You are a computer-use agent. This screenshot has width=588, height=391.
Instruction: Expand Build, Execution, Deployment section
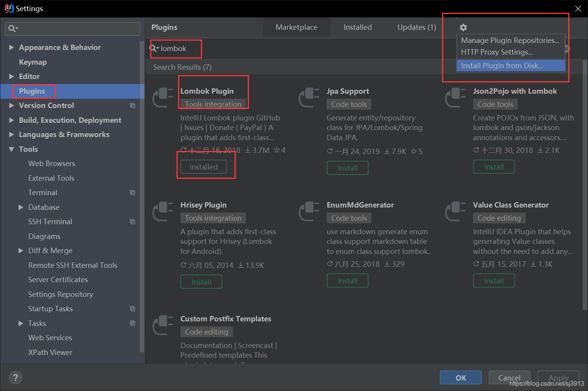coord(12,120)
